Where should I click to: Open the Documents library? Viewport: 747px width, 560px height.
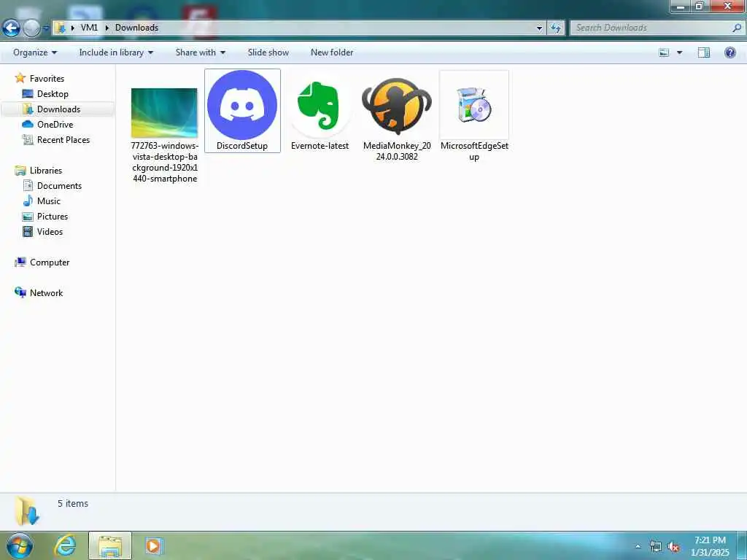click(59, 186)
